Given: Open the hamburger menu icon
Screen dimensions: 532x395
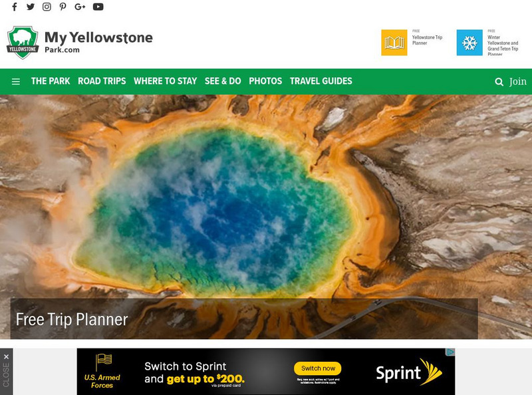Looking at the screenshot, I should 15,81.
